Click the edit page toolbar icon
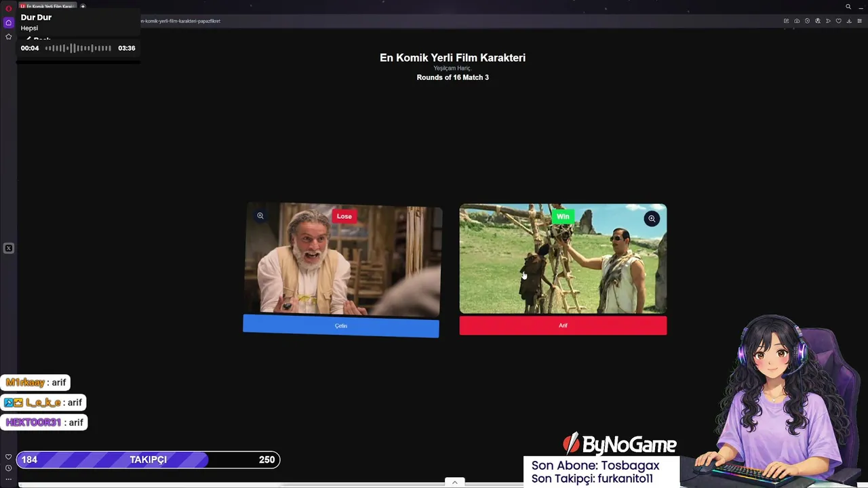The height and width of the screenshot is (488, 868). pos(786,21)
